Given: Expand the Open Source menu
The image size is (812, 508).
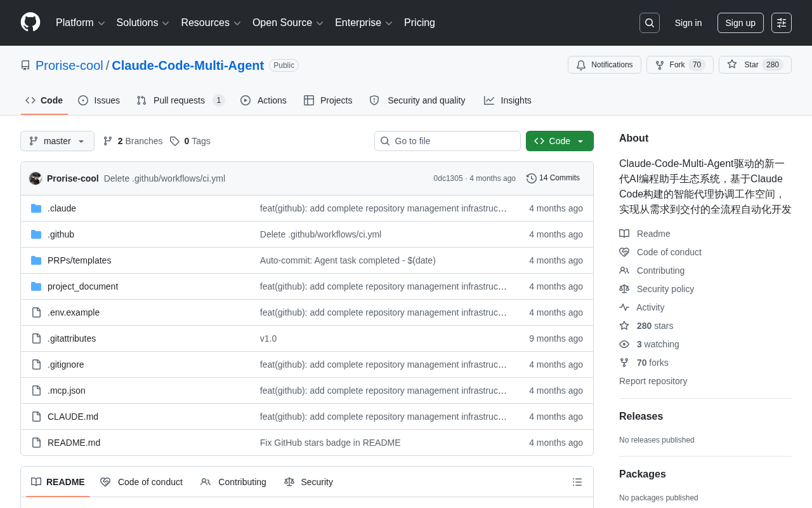Looking at the screenshot, I should click(x=288, y=23).
